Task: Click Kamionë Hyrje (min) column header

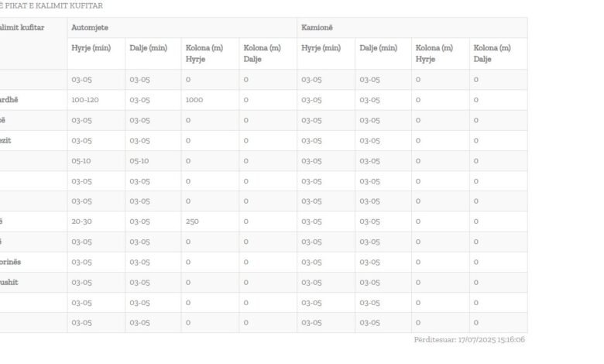Action: (x=321, y=48)
